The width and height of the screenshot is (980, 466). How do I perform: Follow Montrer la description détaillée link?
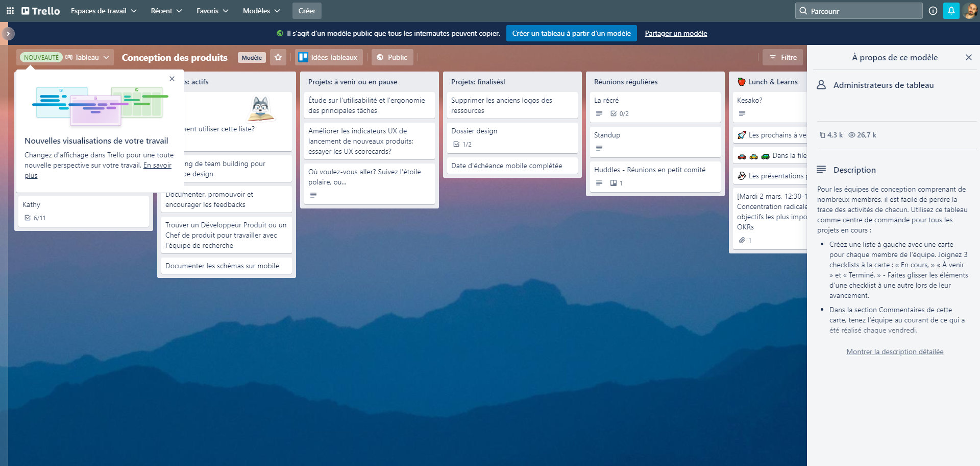click(x=895, y=352)
